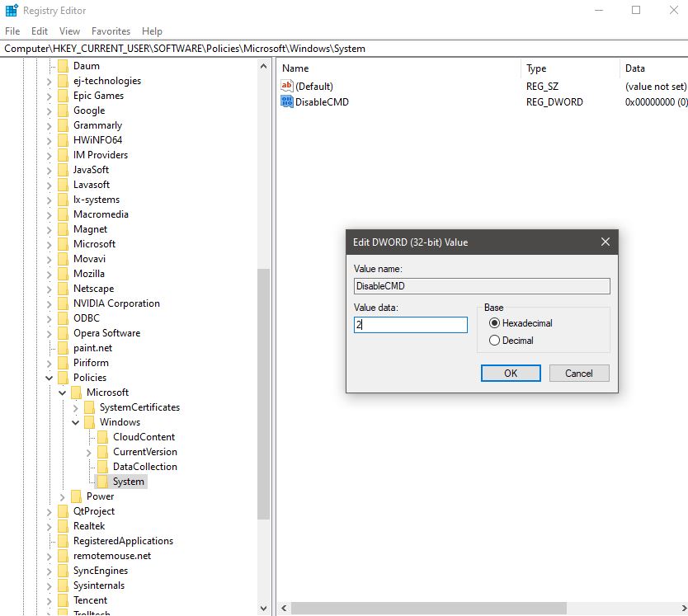Open the View menu
The height and width of the screenshot is (616, 688).
point(69,31)
